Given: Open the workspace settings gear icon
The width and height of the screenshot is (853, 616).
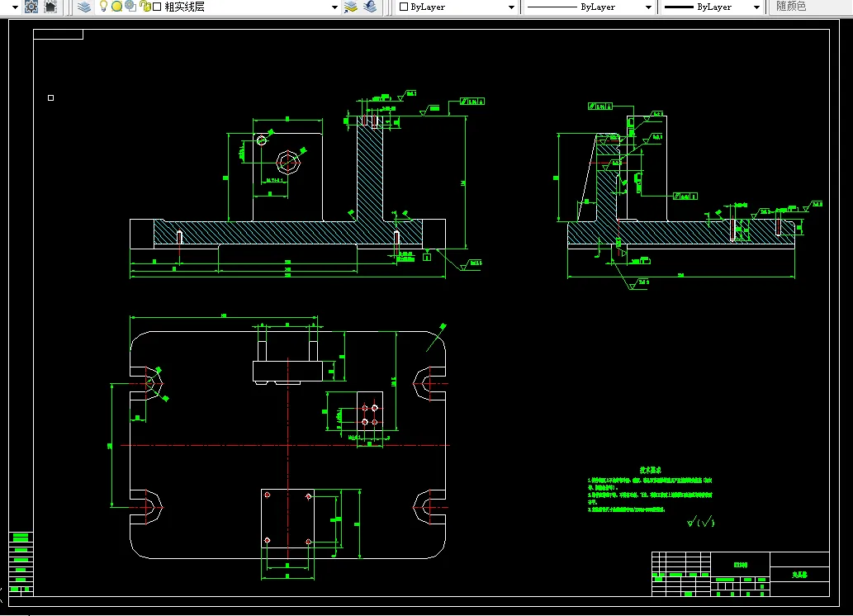Looking at the screenshot, I should (31, 7).
